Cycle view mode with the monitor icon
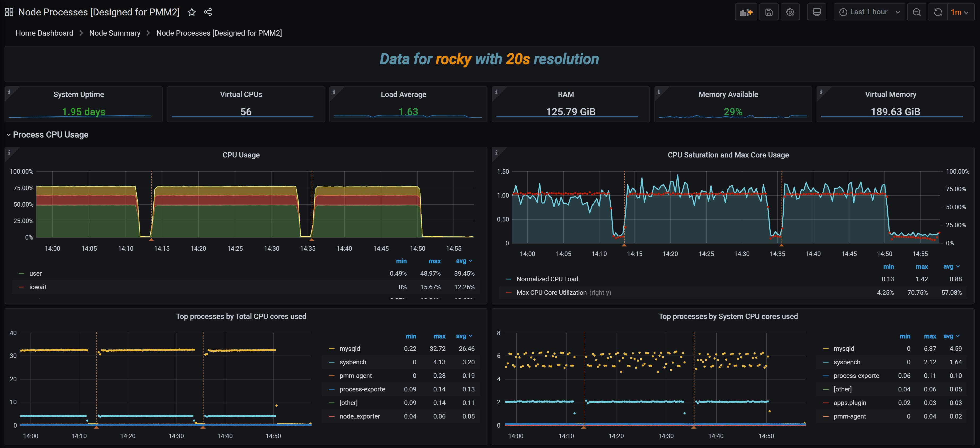Image resolution: width=980 pixels, height=448 pixels. (817, 12)
